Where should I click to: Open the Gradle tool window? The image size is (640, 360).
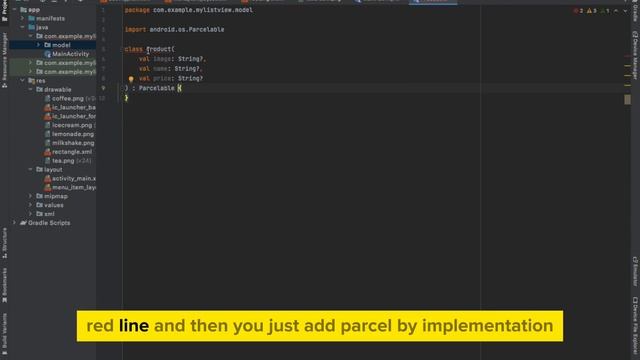(635, 11)
